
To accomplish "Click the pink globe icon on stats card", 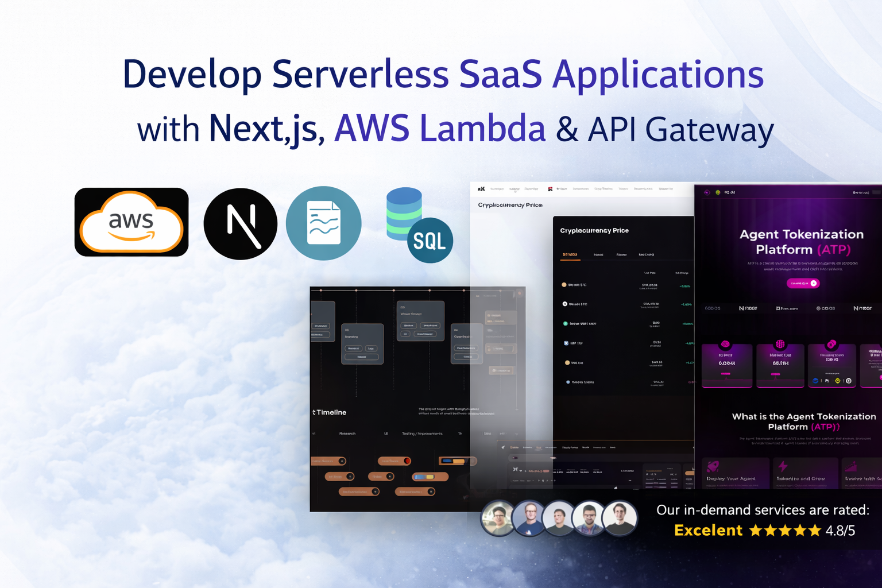I will point(780,345).
